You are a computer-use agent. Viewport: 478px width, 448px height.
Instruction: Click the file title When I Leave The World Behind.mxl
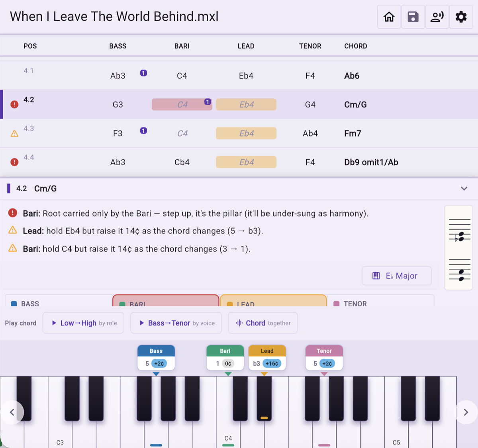coord(114,16)
